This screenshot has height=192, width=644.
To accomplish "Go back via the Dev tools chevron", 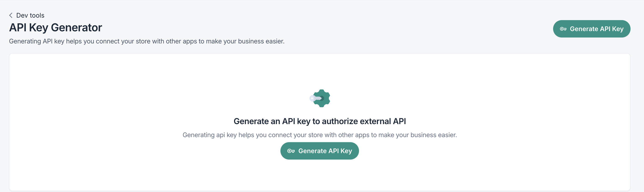I will [x=11, y=15].
